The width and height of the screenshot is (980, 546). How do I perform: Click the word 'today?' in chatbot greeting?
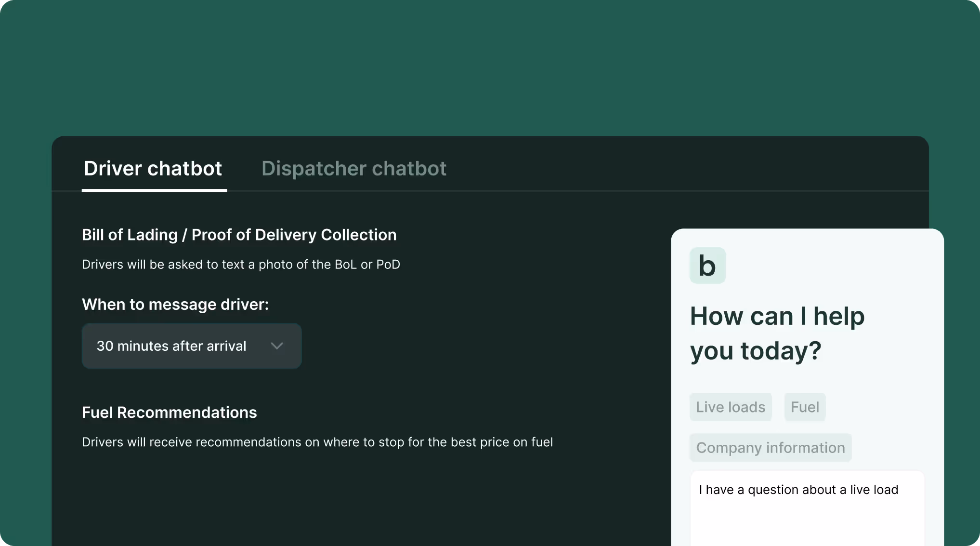point(781,351)
